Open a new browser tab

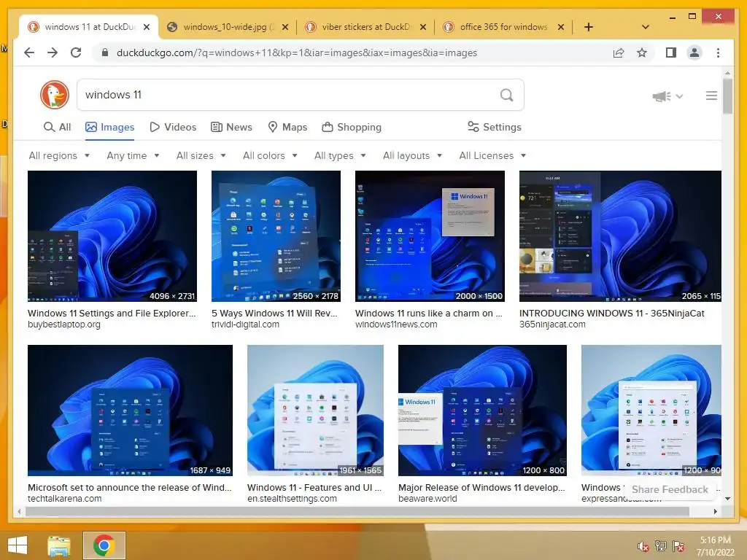pos(589,27)
